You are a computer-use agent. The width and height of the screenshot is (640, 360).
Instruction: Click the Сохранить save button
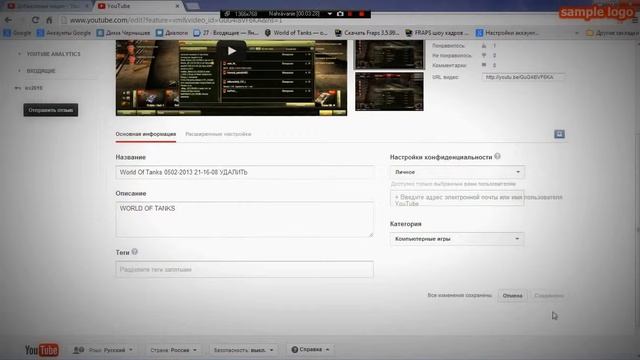[549, 296]
